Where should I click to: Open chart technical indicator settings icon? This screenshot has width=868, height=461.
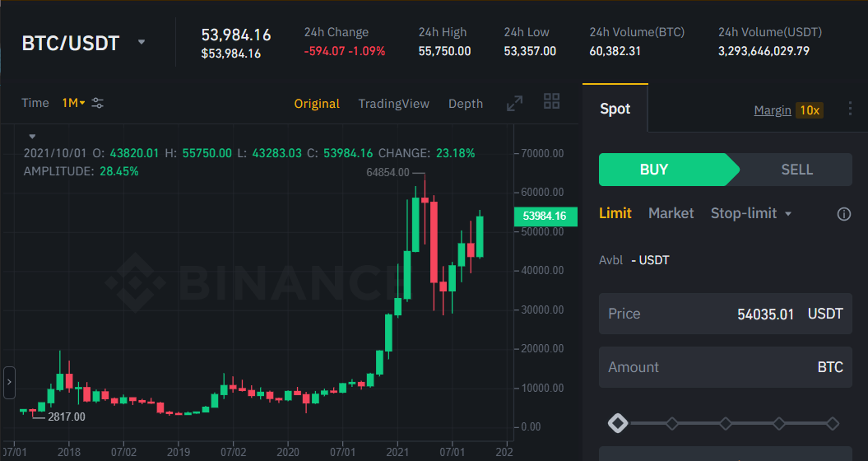tap(97, 103)
